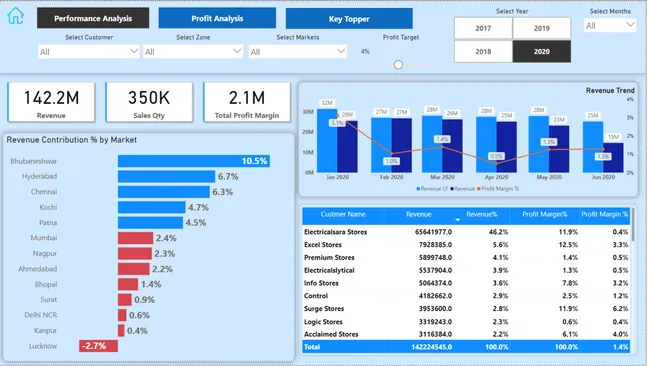This screenshot has height=366, width=650.
Task: Select the Control customer row
Action: [x=466, y=296]
